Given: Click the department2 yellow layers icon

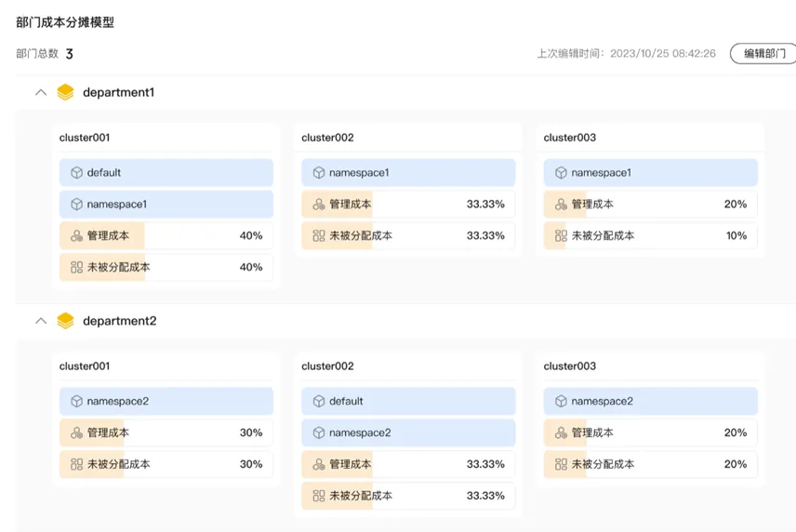Looking at the screenshot, I should tap(65, 321).
